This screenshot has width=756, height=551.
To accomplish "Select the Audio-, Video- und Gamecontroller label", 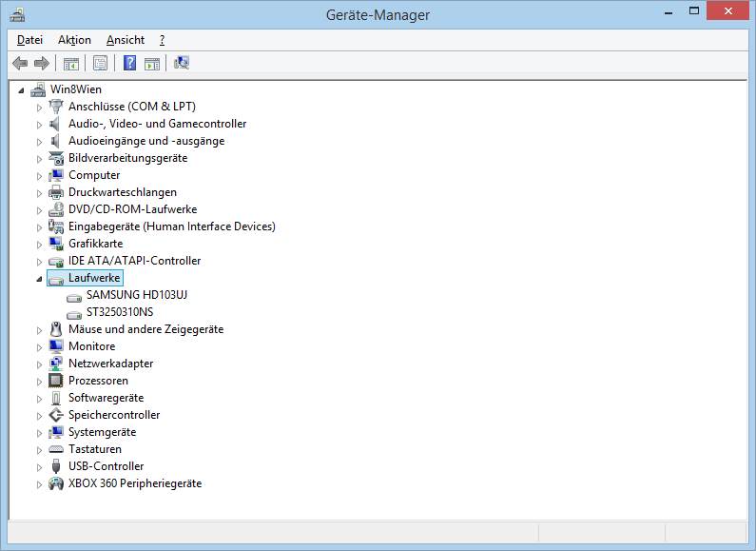I will point(157,124).
